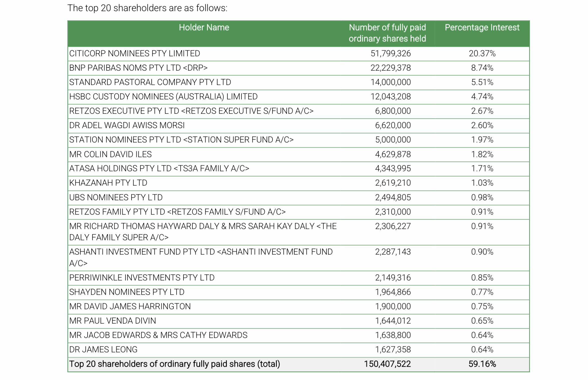Click the total shares value 150,407,522
The image size is (588, 380).
click(387, 364)
